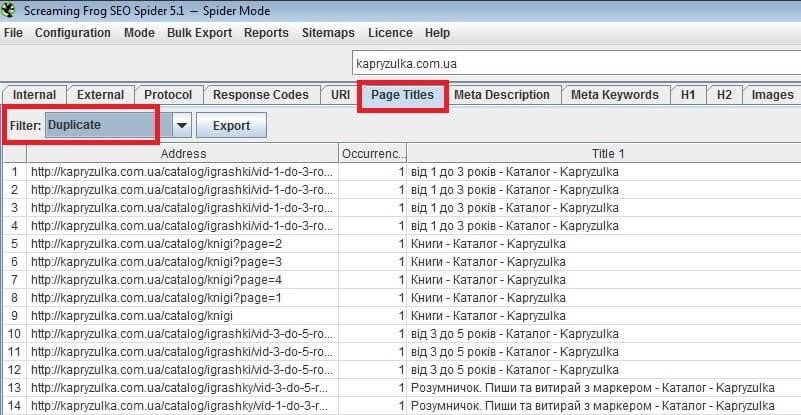Open the Meta Keywords tab
The image size is (801, 415).
click(614, 95)
